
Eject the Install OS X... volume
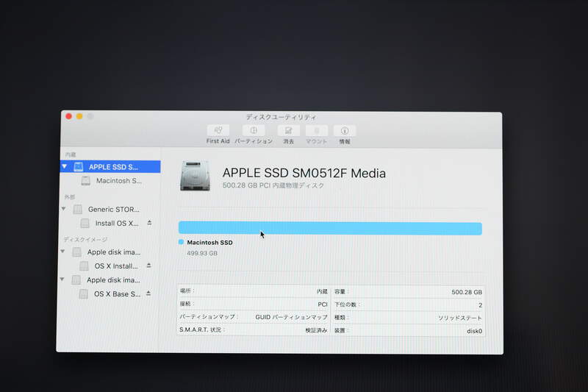[x=149, y=223]
